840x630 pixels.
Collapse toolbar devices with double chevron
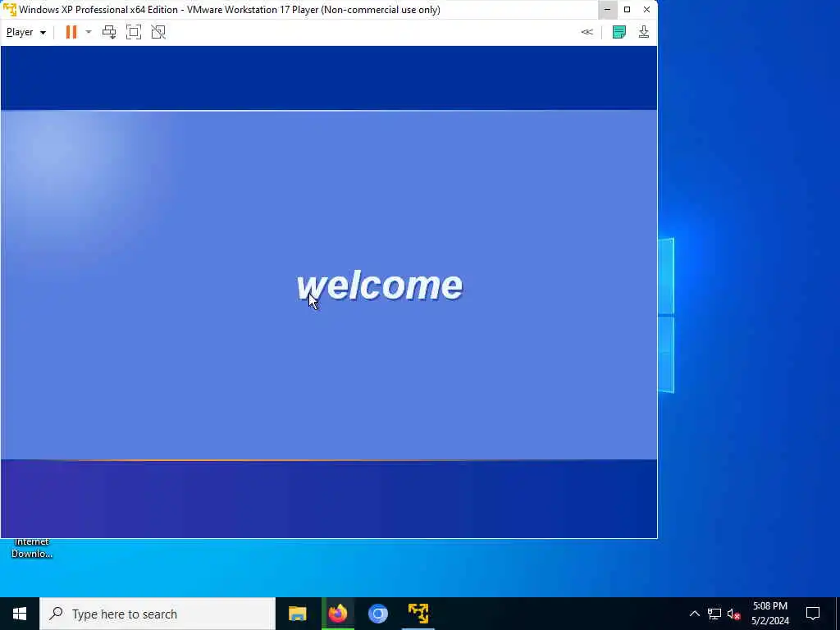[x=587, y=32]
